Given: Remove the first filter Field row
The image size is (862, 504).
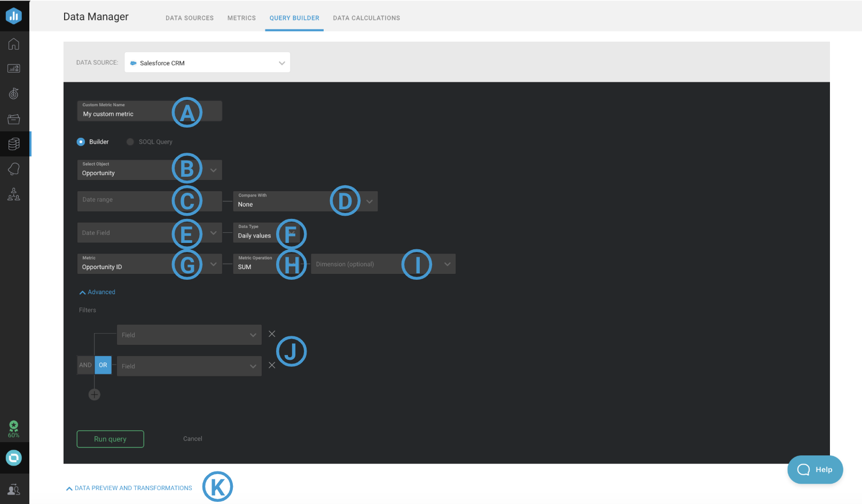Looking at the screenshot, I should pyautogui.click(x=272, y=334).
